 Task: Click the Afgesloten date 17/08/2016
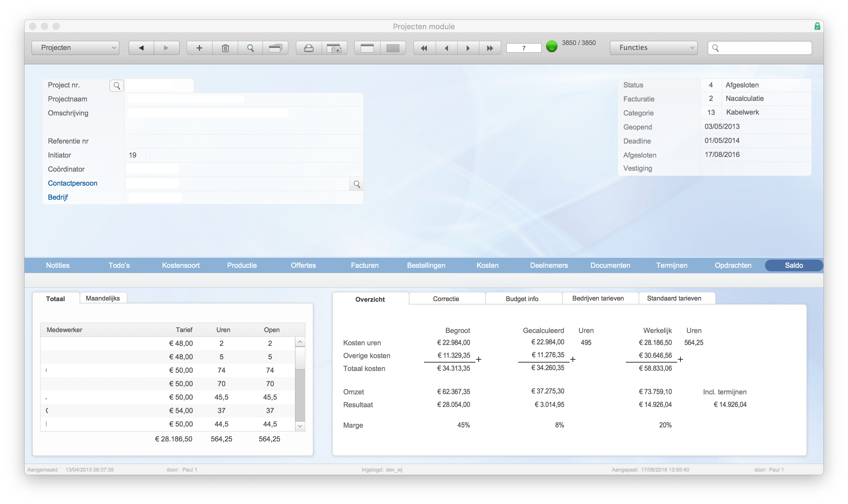(x=722, y=155)
